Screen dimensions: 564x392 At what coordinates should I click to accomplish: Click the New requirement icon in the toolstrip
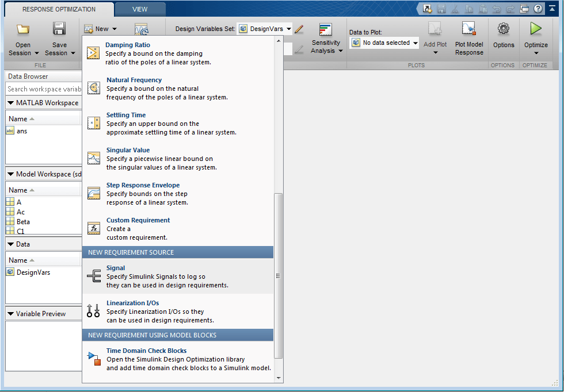[x=89, y=29]
